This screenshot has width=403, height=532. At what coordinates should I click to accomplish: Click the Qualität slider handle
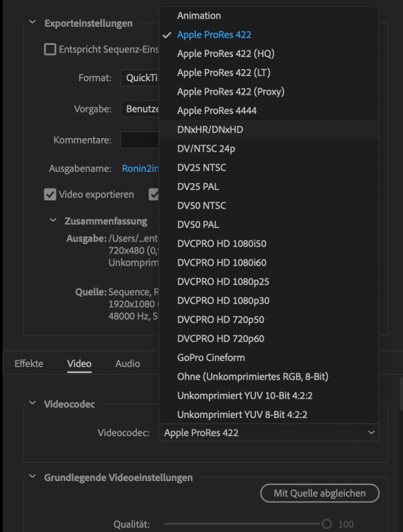[327, 524]
